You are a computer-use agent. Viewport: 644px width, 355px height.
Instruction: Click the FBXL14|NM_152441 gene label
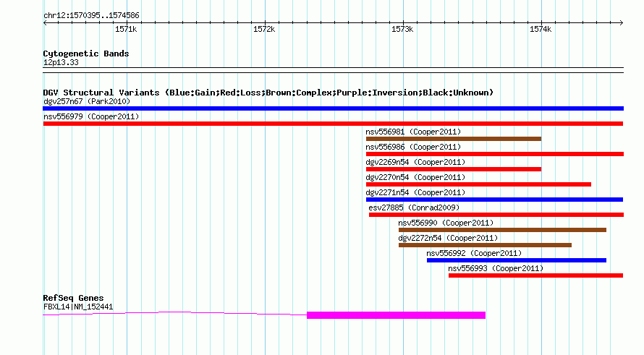pos(78,307)
